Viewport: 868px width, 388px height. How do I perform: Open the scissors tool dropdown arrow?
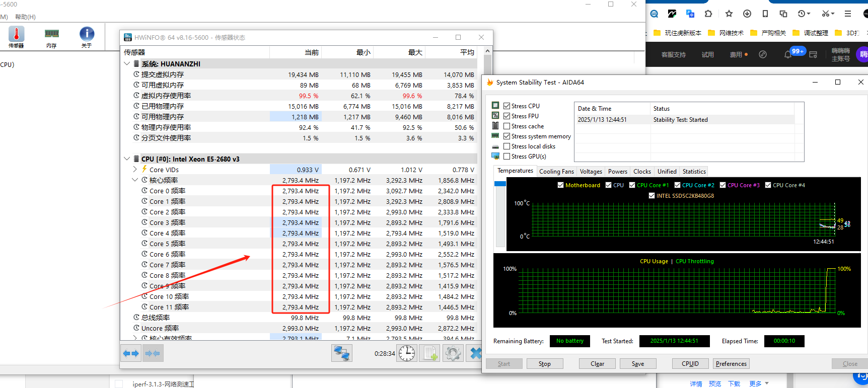click(833, 14)
